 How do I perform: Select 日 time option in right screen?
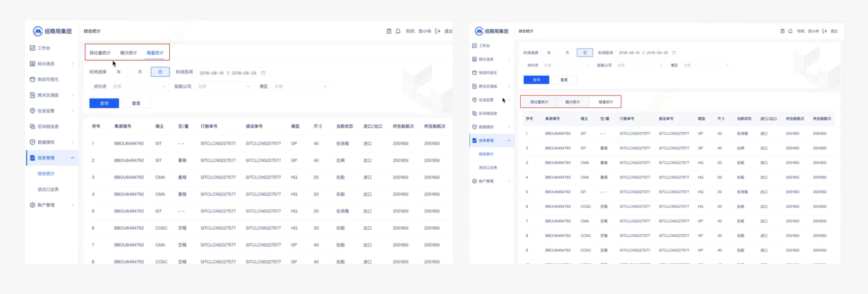tap(585, 53)
